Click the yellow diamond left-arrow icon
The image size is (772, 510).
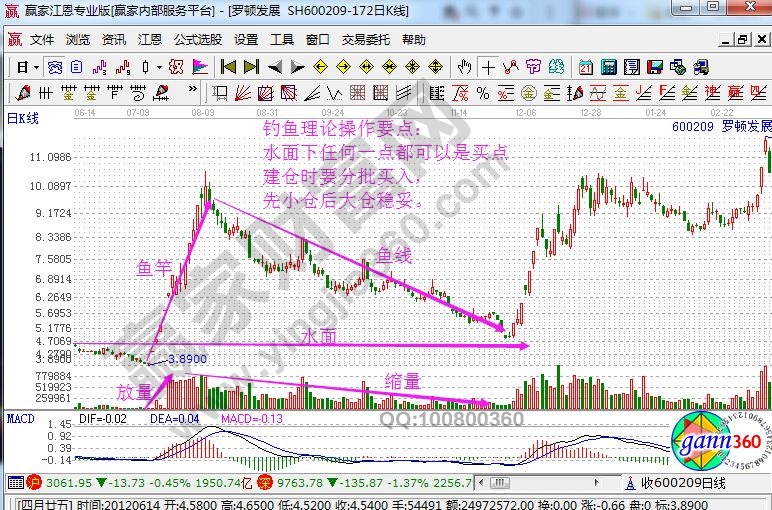(321, 67)
